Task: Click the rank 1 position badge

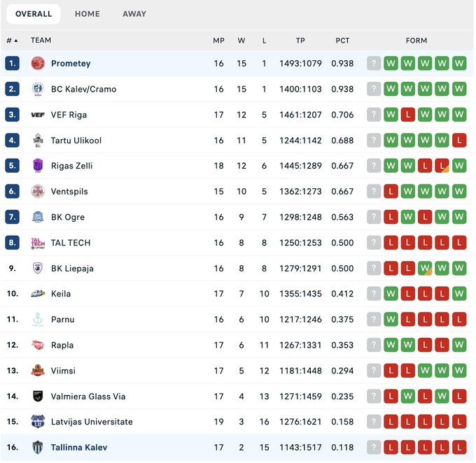Action: pyautogui.click(x=12, y=64)
